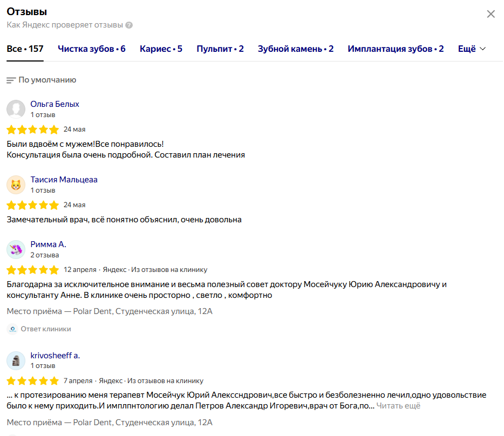Image resolution: width=504 pixels, height=436 pixels.
Task: Click Ольга Белых five-star rating
Action: (33, 130)
